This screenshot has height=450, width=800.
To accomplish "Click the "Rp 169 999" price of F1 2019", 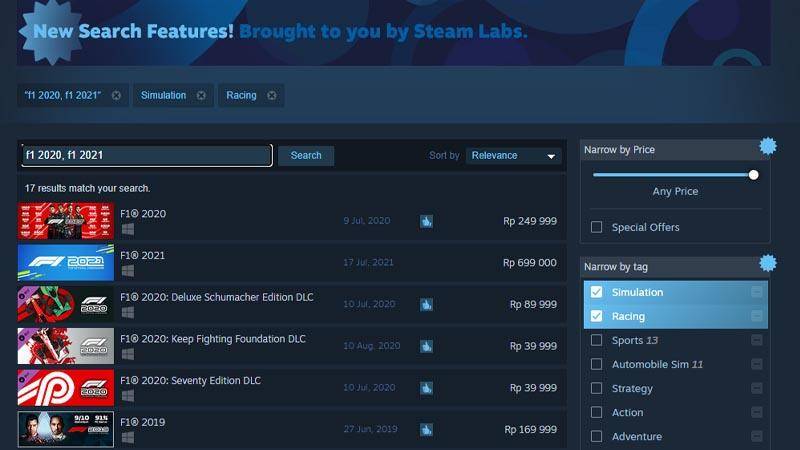I will click(531, 430).
